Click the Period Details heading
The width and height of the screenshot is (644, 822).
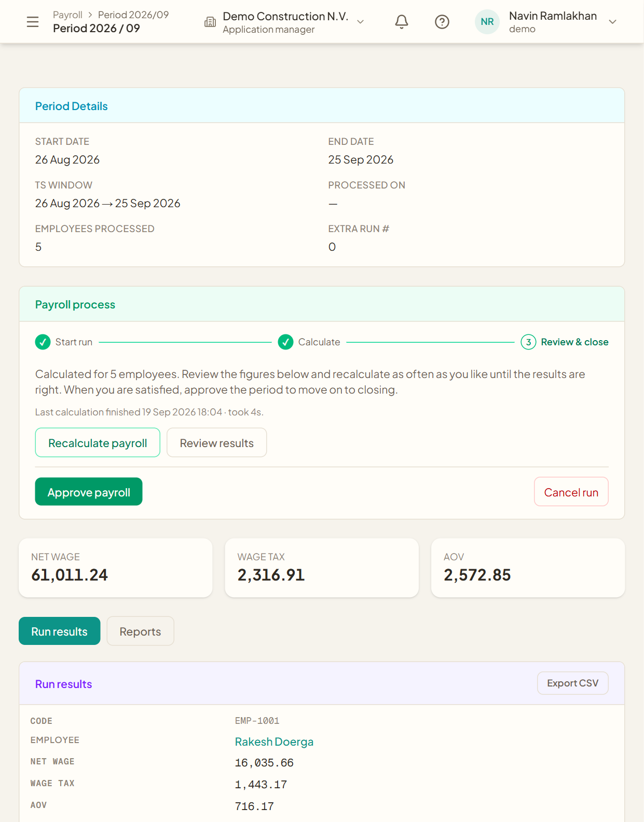[x=72, y=106]
